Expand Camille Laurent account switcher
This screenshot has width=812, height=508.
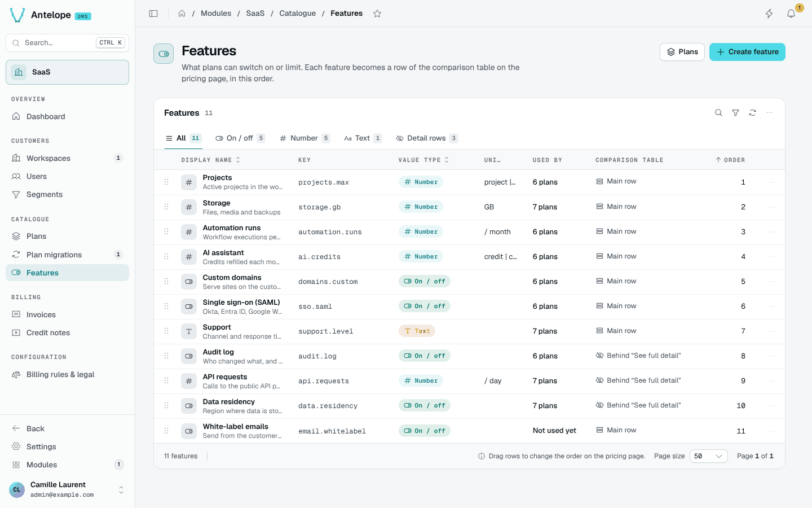(121, 490)
